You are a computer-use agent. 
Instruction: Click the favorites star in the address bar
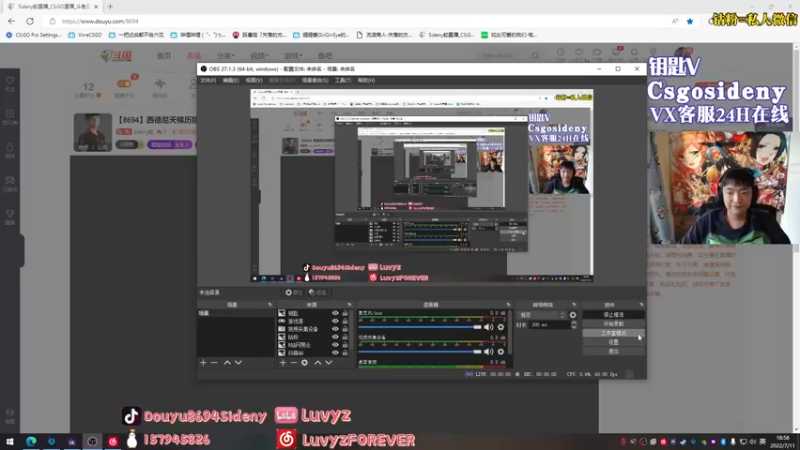(690, 21)
